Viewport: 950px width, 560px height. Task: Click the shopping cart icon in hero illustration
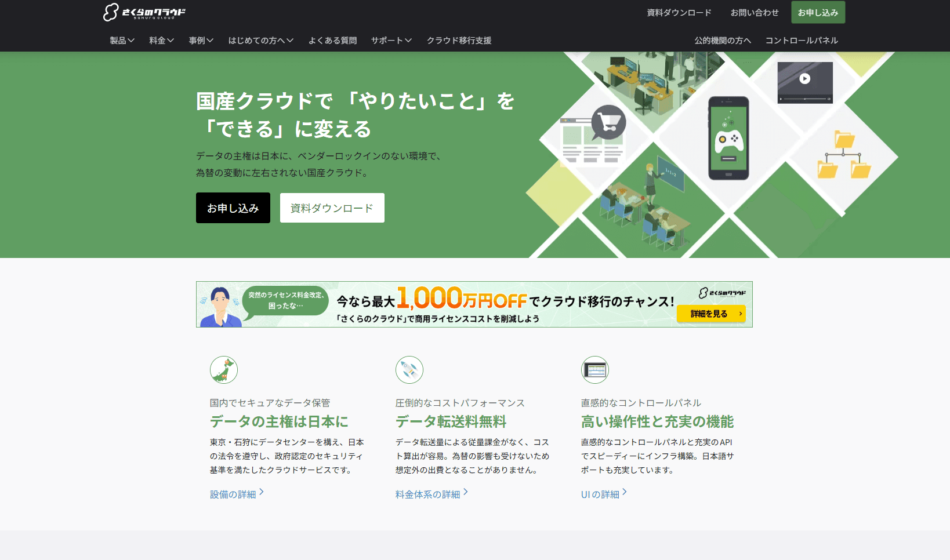(608, 122)
